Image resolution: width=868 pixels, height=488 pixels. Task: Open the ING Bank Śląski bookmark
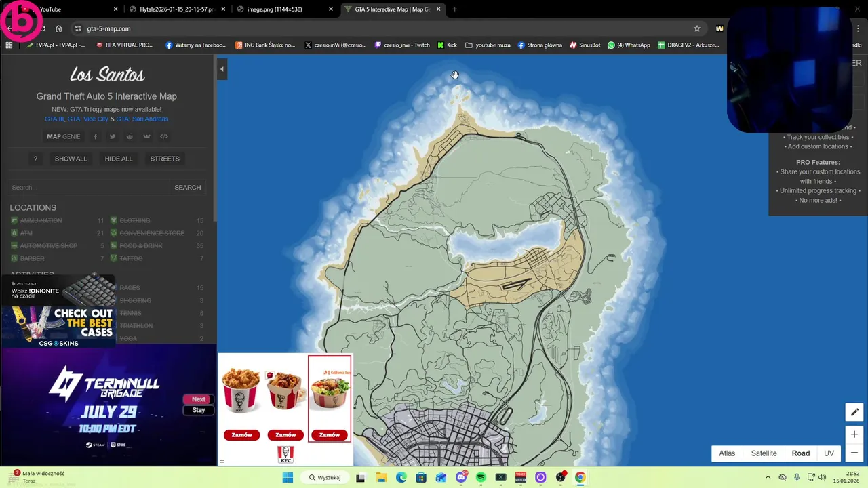point(265,45)
